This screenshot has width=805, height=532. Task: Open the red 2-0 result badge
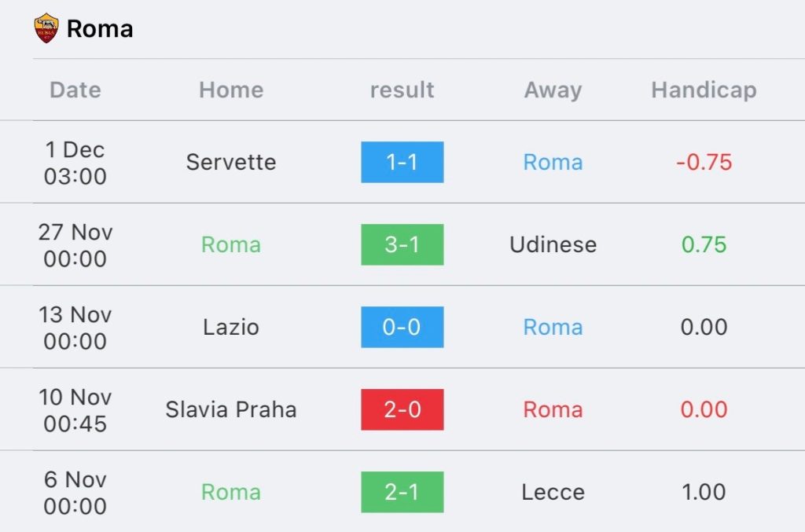click(x=402, y=409)
